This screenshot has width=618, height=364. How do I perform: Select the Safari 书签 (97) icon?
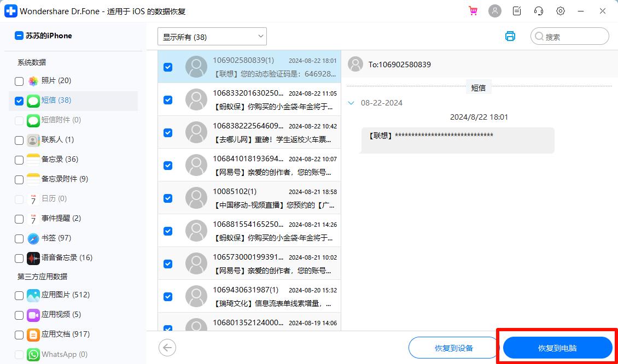[33, 238]
